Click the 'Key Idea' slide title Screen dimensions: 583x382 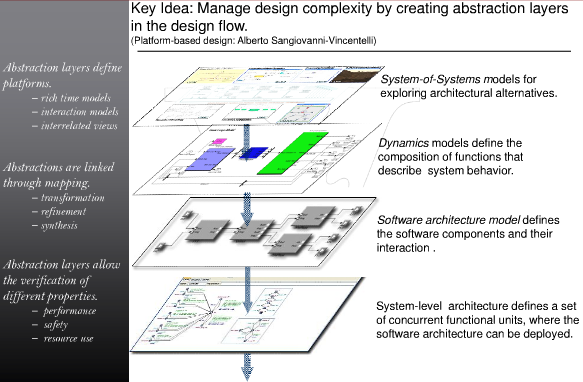[350, 17]
